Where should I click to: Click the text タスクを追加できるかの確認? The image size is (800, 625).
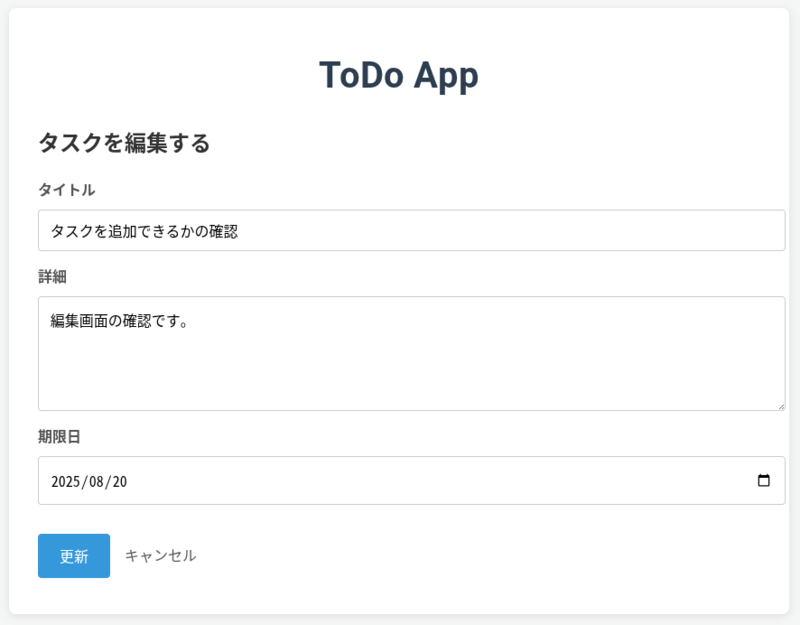pos(144,231)
